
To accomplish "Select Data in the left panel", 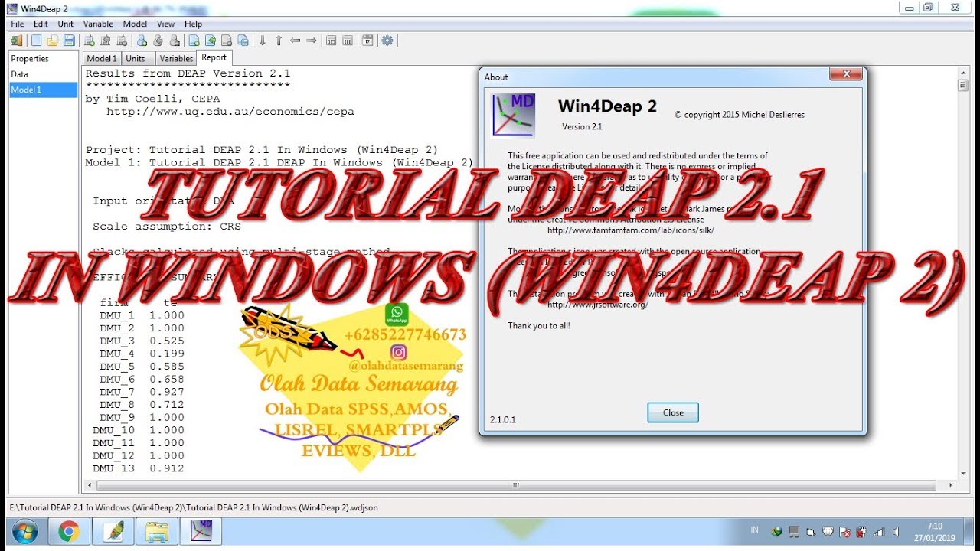I will coord(43,74).
